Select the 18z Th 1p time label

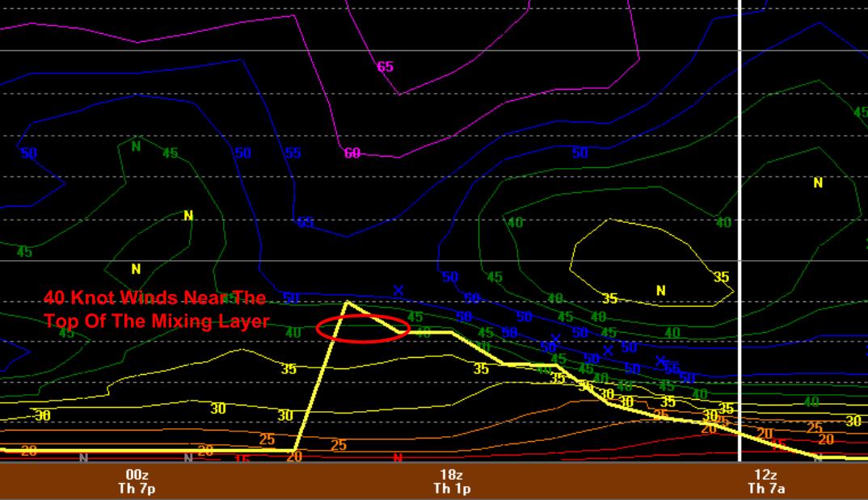[451, 481]
